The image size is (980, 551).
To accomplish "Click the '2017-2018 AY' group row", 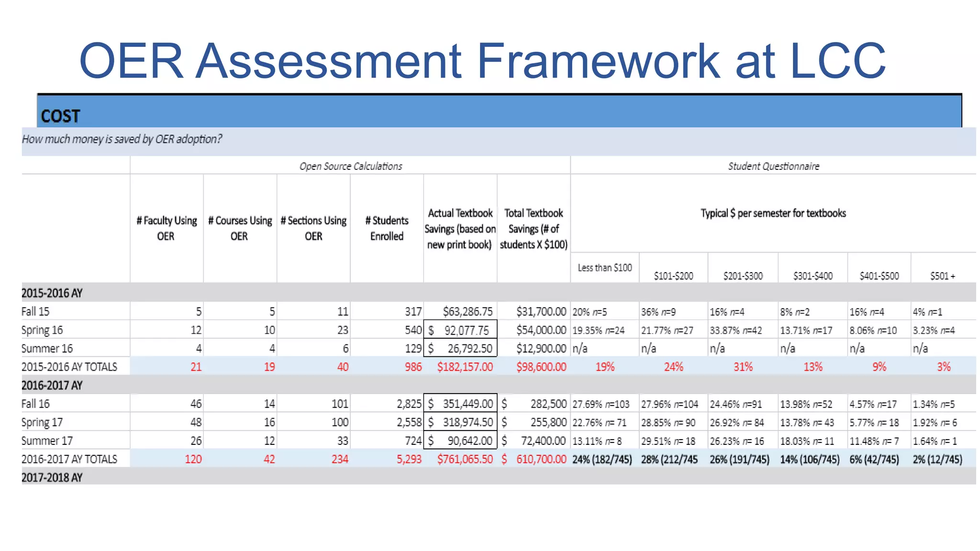I will pos(499,477).
